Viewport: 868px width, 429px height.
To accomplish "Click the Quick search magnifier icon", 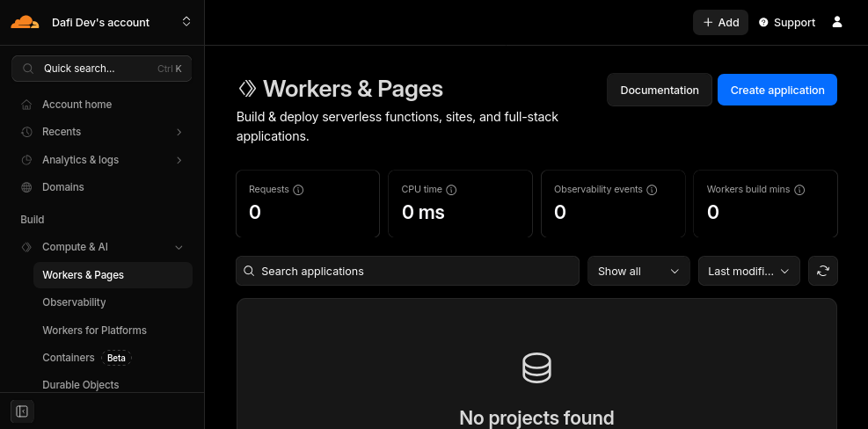I will (28, 69).
